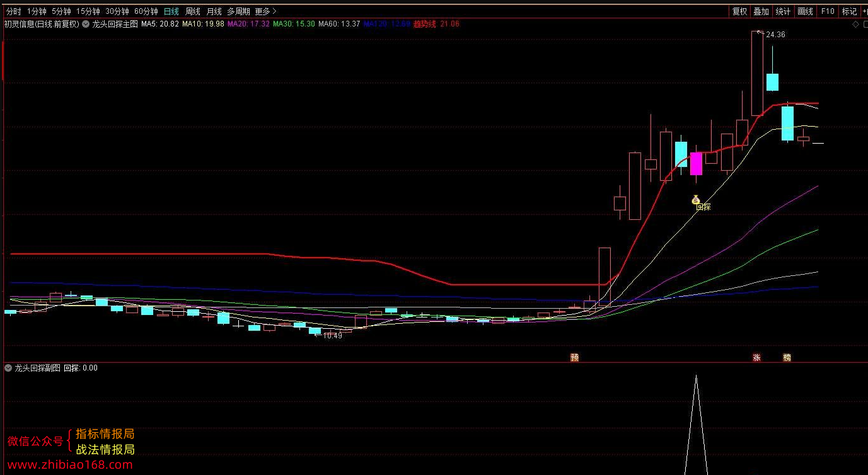Click the 趋势线 trend line label
868x475 pixels.
(424, 24)
